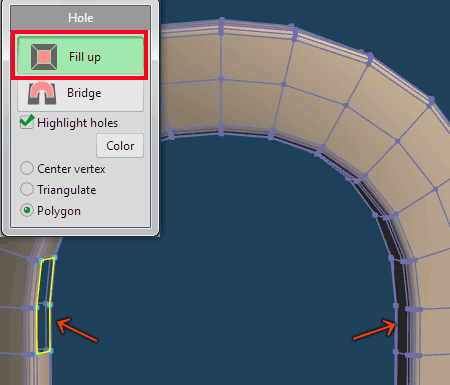Click the Hole panel title bar
This screenshot has width=450, height=385.
(x=80, y=18)
